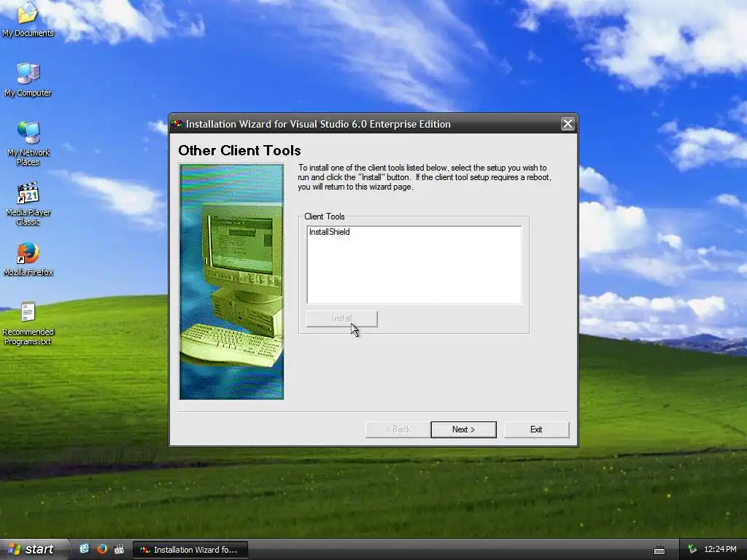Click the greyed-out Install button

coord(341,319)
